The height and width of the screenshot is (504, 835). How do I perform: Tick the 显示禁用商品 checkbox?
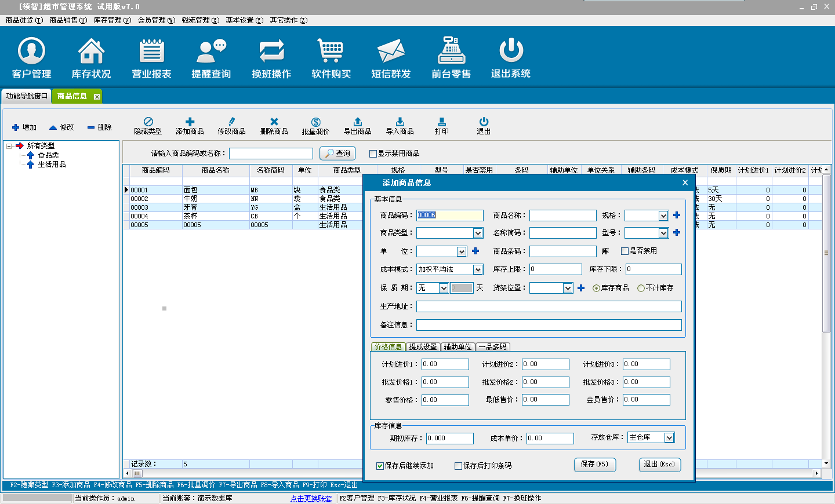pyautogui.click(x=373, y=154)
